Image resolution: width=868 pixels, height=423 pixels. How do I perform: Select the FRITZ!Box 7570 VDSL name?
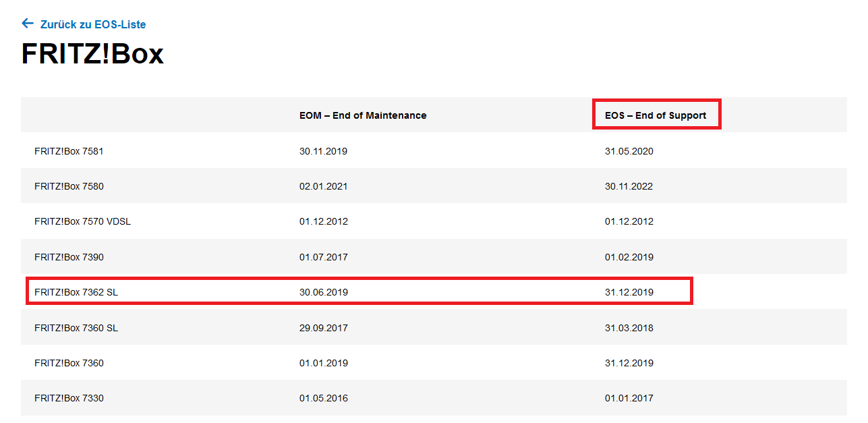[82, 221]
